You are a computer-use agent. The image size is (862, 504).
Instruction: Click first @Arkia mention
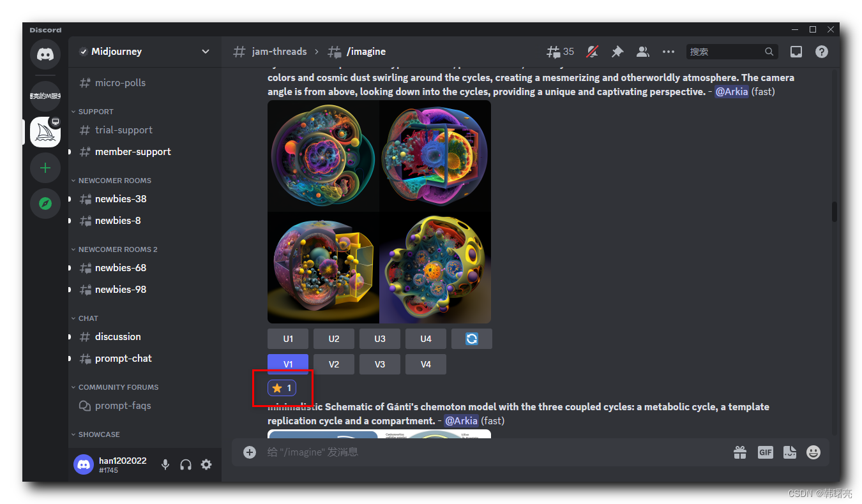731,92
